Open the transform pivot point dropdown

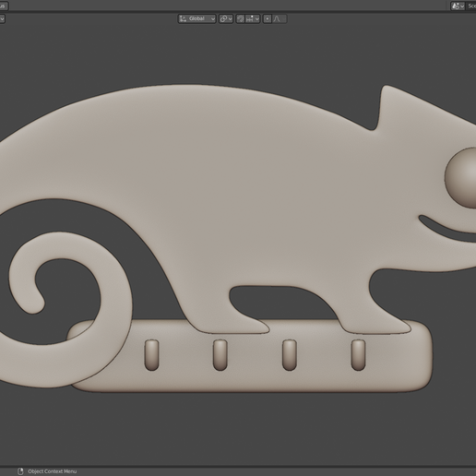tap(226, 18)
